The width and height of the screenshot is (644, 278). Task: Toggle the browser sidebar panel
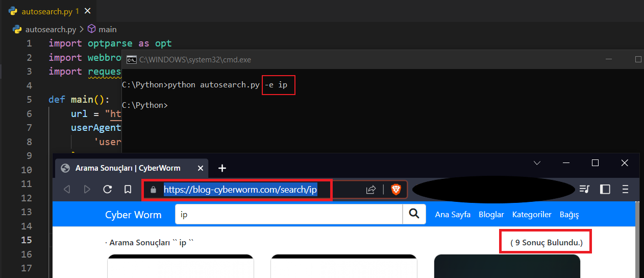pos(605,190)
